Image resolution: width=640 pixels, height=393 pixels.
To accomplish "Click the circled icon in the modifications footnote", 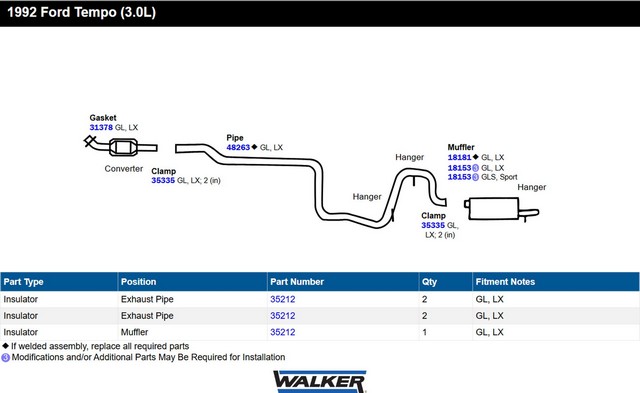I will coord(5,357).
